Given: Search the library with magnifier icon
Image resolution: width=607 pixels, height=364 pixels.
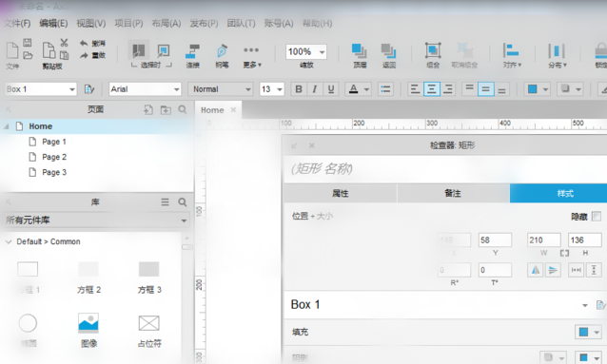Looking at the screenshot, I should click(x=183, y=201).
